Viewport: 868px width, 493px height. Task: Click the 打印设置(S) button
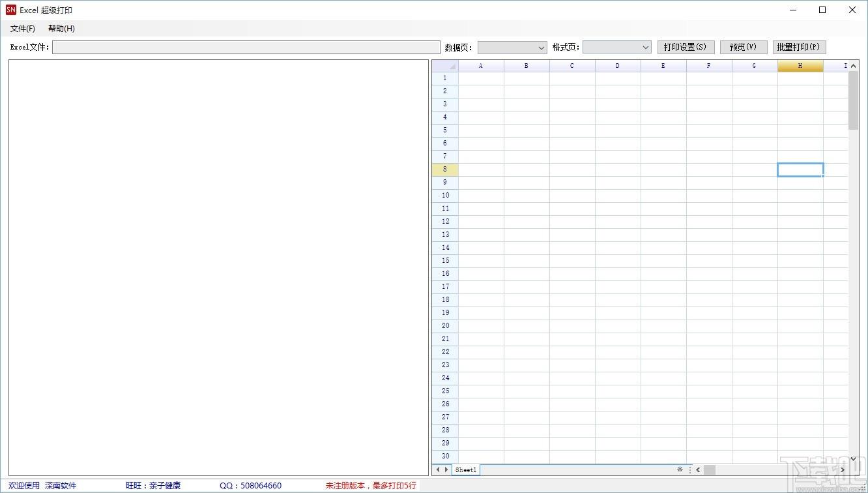tap(686, 47)
